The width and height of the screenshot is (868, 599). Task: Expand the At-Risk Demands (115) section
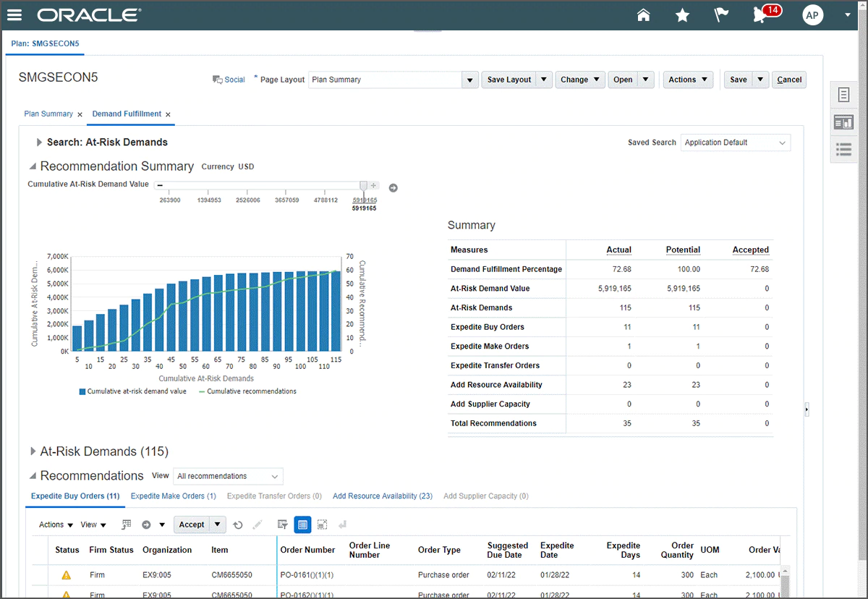coord(33,451)
